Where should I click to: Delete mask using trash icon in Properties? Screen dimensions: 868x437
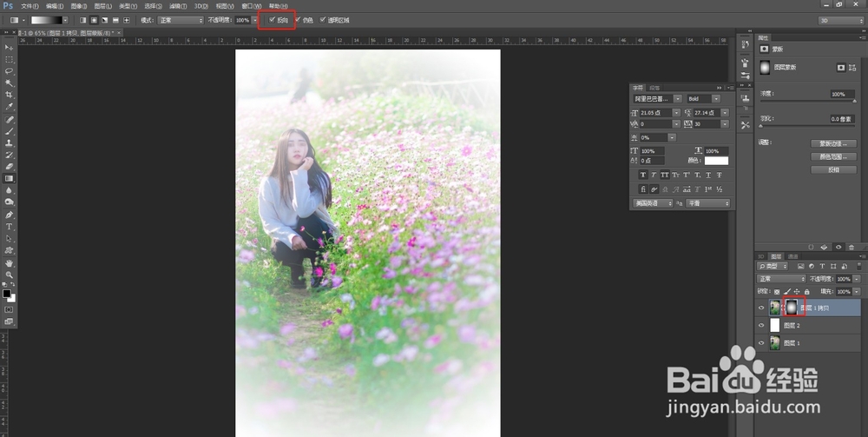click(852, 247)
